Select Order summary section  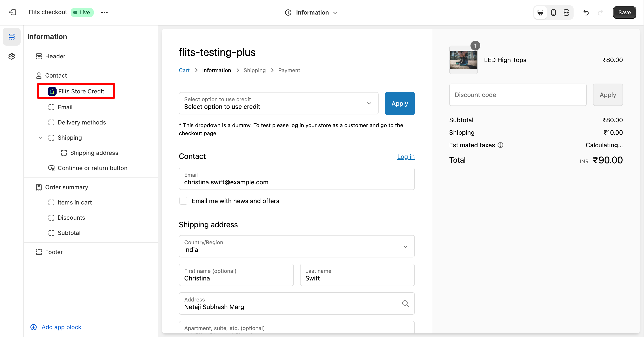(x=66, y=187)
